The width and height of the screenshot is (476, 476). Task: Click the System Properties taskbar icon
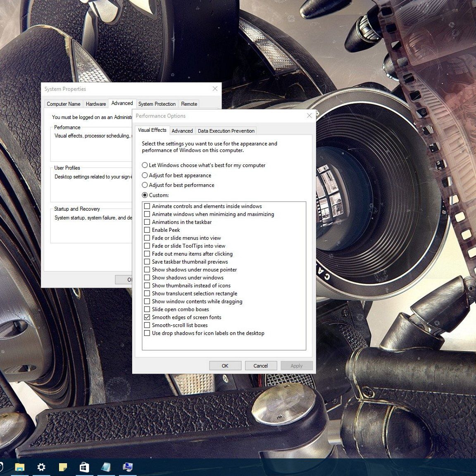pos(128,467)
